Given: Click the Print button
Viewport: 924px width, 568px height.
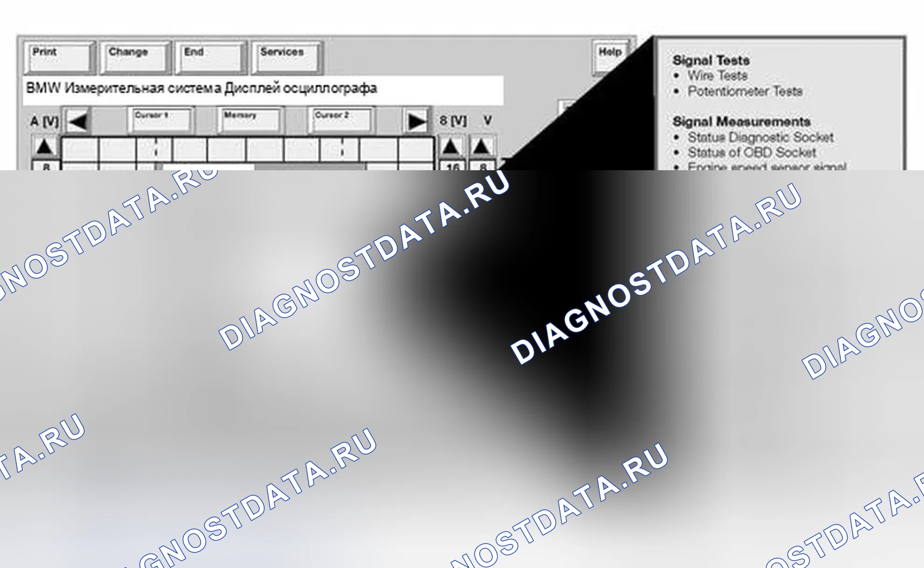Looking at the screenshot, I should coord(59,58).
